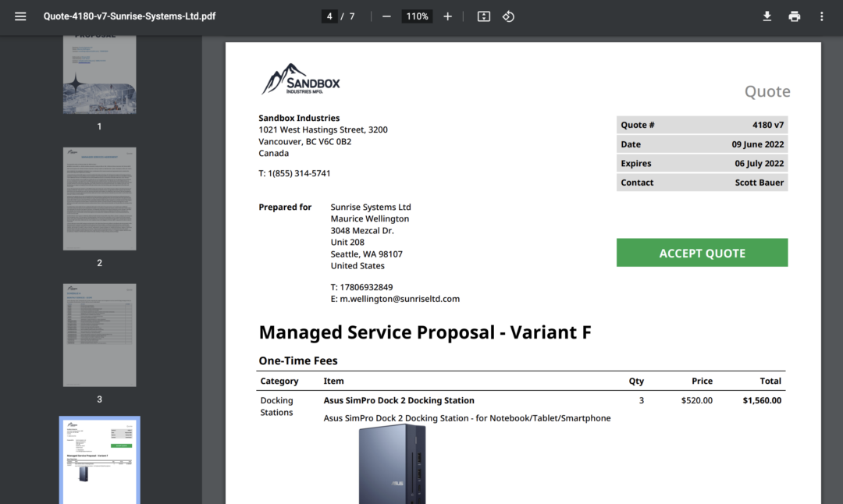
Task: Edit the current page number field
Action: coord(329,16)
